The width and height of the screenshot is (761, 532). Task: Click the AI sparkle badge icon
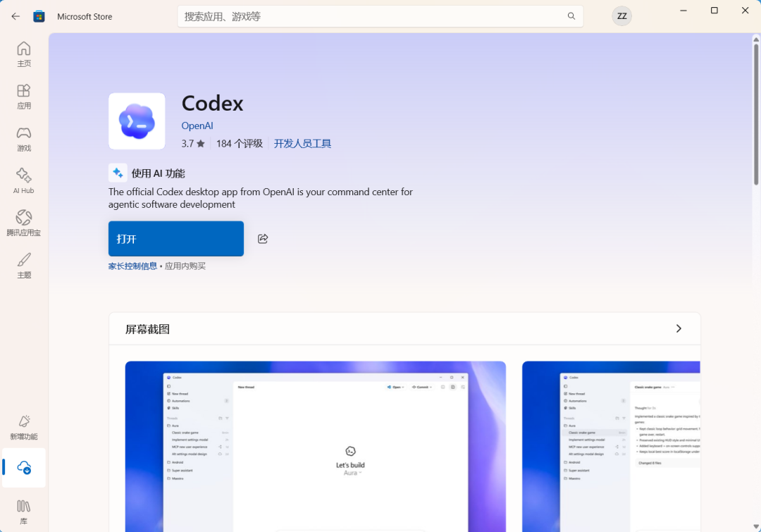(x=118, y=173)
